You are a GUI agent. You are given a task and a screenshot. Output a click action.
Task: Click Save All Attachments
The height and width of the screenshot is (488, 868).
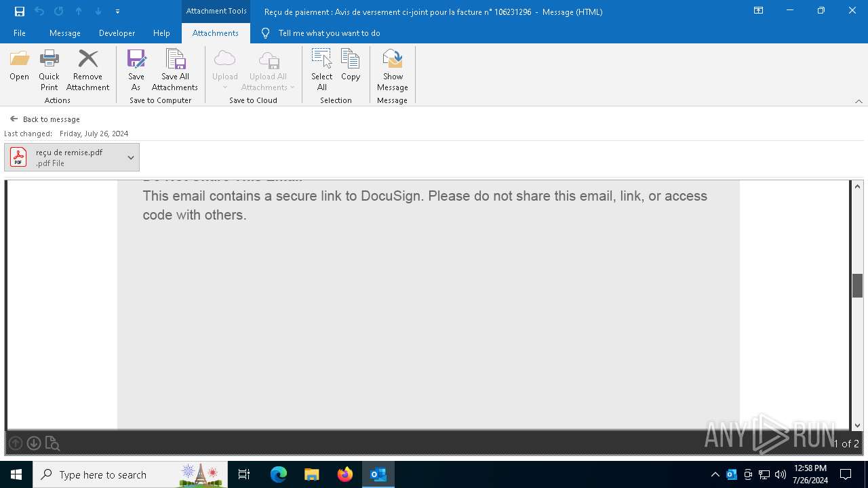point(175,70)
